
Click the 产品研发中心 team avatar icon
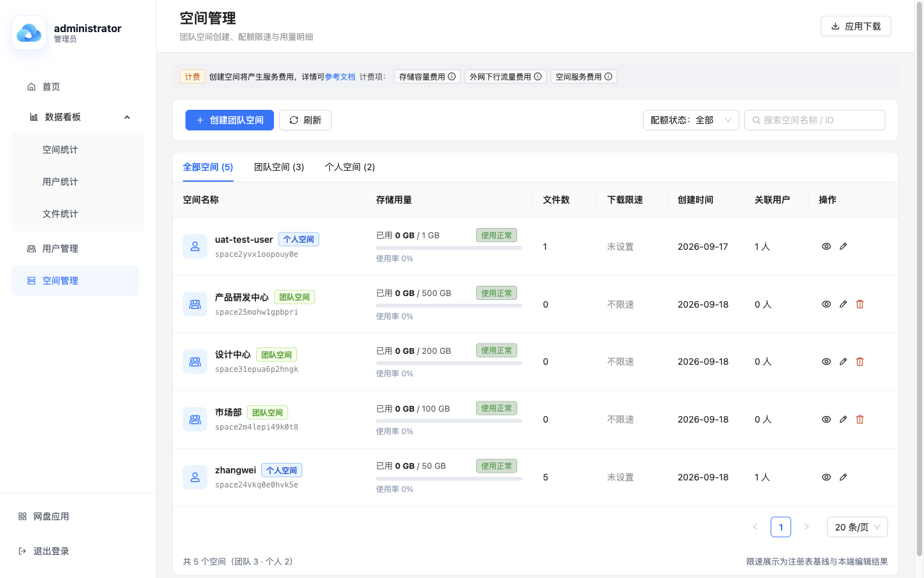click(x=195, y=304)
